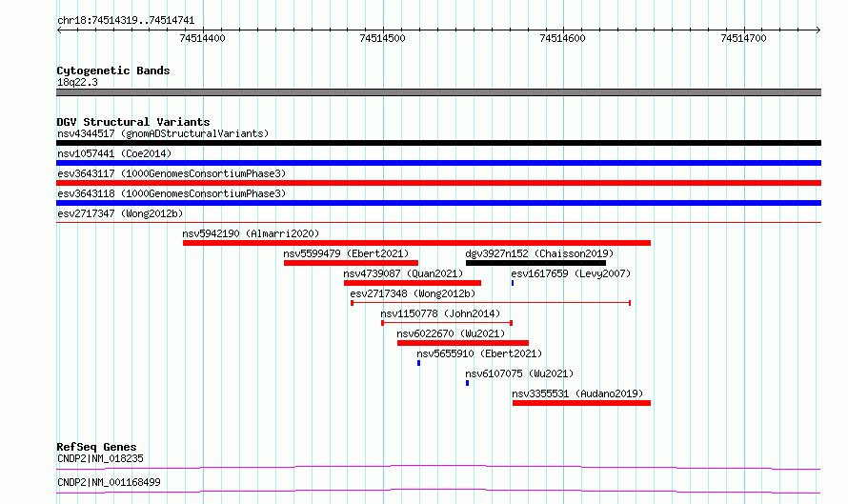Click the right arrow end of the ruler

coord(818,30)
